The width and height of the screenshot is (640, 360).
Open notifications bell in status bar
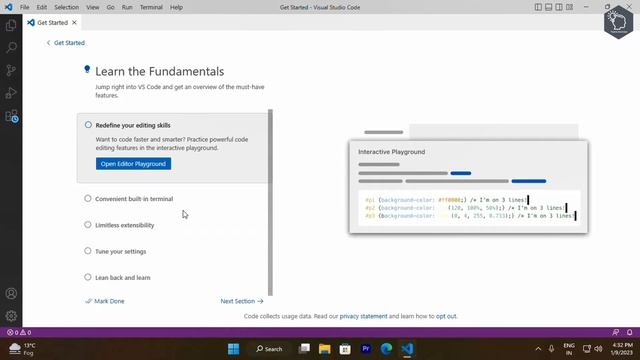click(630, 332)
